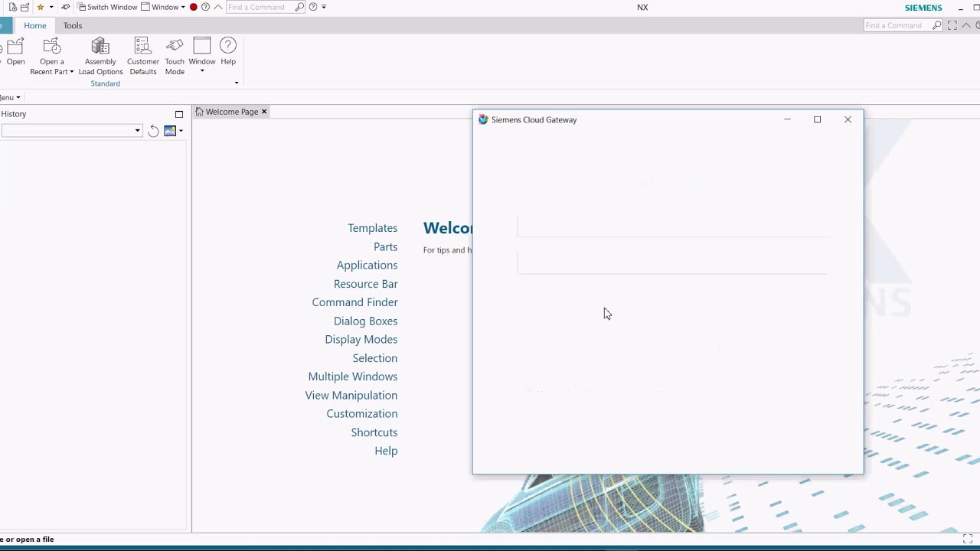Click the help icon right of the title-bar search box
This screenshot has height=551, width=980.
313,7
